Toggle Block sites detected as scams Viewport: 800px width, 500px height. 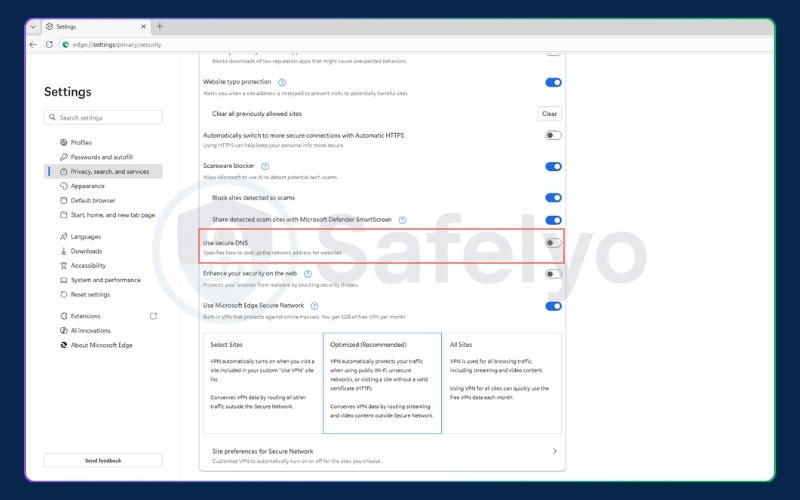click(553, 197)
